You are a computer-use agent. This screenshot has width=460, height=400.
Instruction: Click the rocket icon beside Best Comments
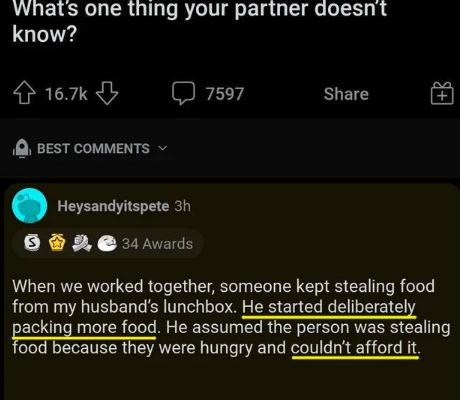pyautogui.click(x=22, y=148)
